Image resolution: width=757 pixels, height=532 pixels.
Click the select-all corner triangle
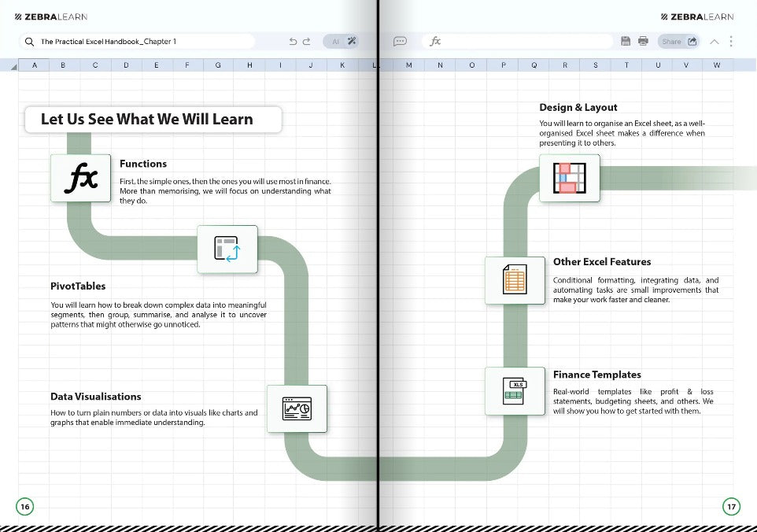point(14,67)
